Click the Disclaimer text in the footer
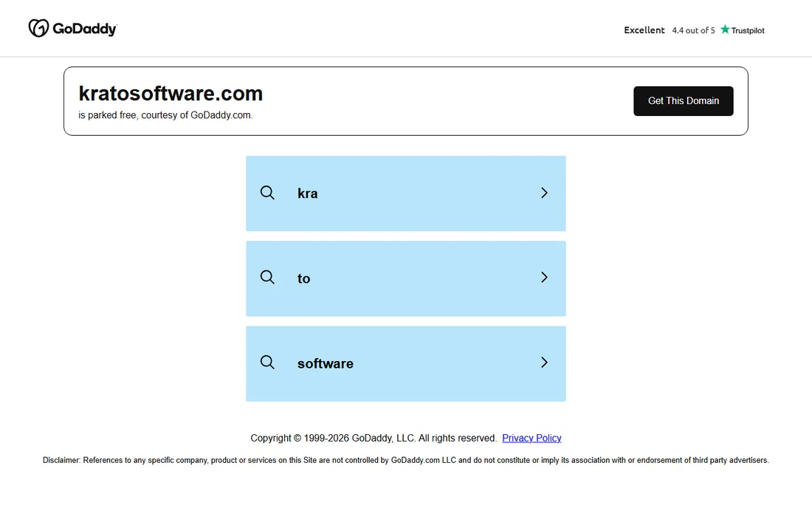The width and height of the screenshot is (812, 508). [x=405, y=460]
